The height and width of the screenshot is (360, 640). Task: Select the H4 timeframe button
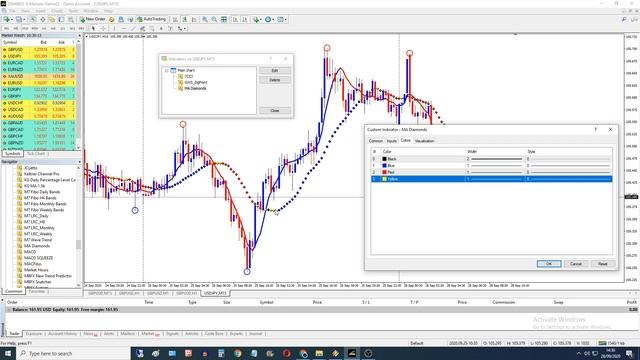[x=53, y=29]
